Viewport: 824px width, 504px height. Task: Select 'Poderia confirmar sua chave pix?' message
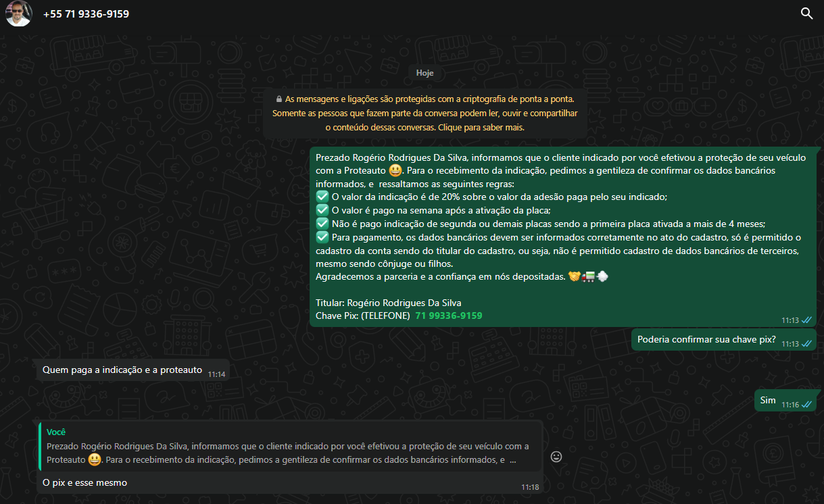706,339
